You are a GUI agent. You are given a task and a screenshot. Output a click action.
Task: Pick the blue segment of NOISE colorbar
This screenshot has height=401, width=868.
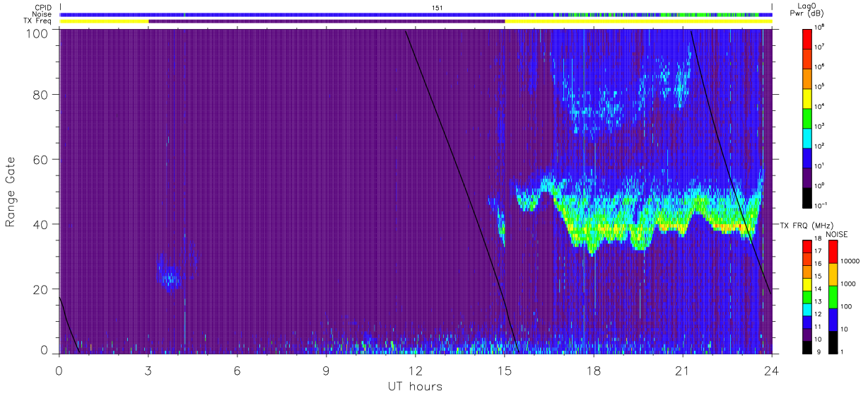tap(832, 318)
